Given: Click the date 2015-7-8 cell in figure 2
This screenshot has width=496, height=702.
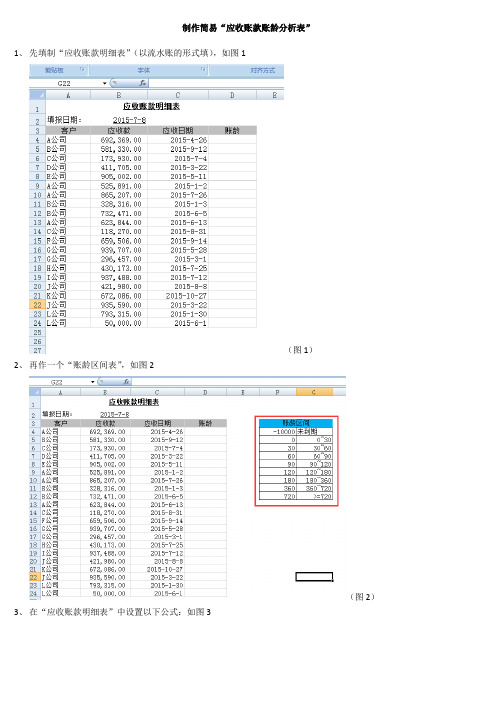Looking at the screenshot, I should (115, 415).
